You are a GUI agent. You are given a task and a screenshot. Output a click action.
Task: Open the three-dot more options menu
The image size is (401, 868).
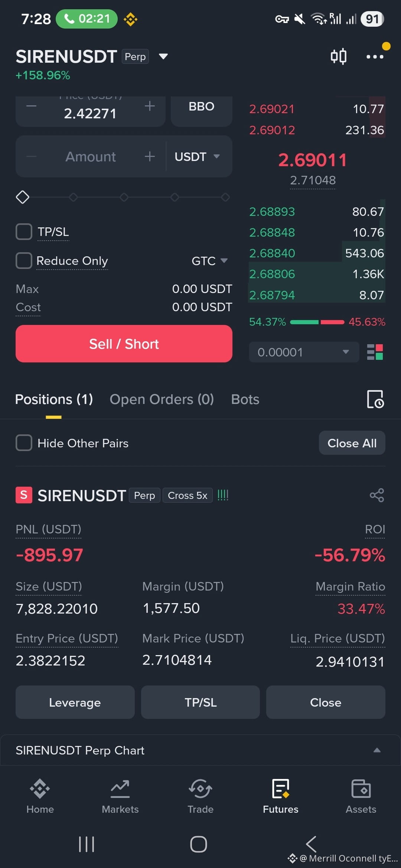tap(375, 57)
